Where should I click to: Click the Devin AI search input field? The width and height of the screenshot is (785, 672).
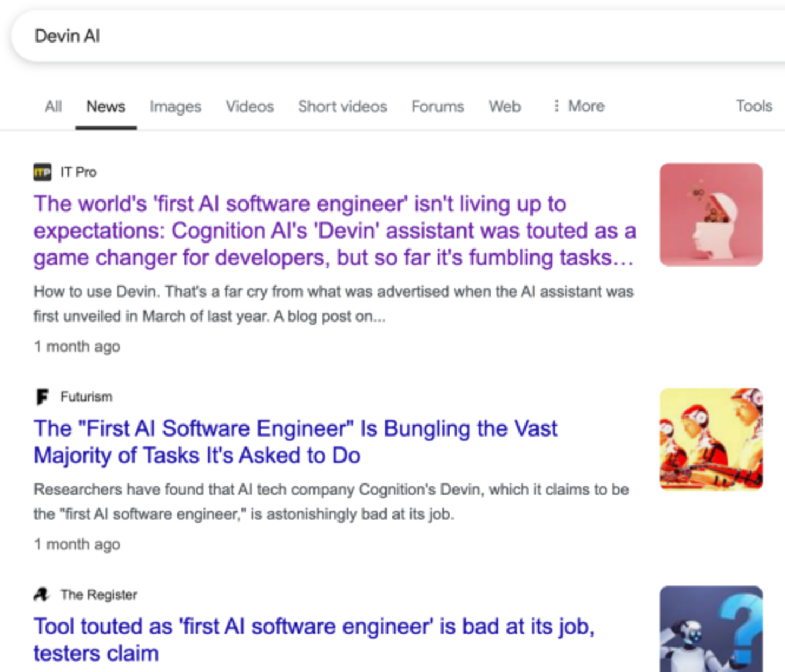tap(382, 36)
